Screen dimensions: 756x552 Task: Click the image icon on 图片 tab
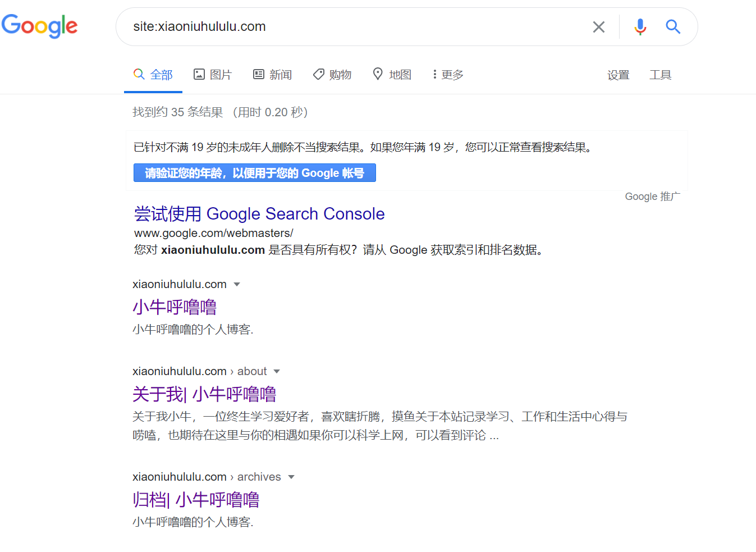(199, 74)
